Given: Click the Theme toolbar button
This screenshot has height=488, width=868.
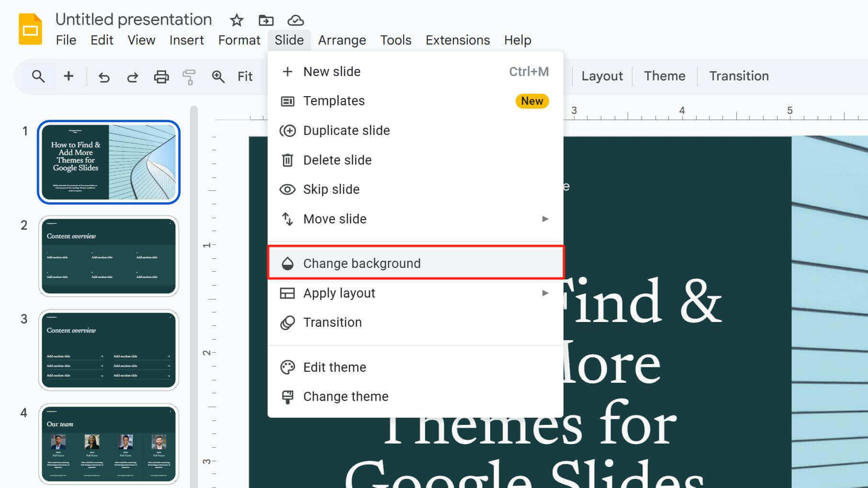Looking at the screenshot, I should pos(665,76).
